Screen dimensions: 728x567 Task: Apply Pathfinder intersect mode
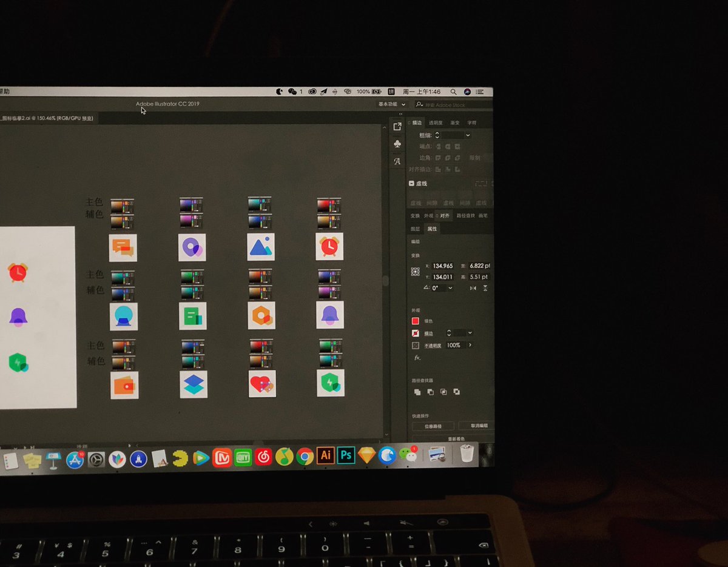click(443, 392)
